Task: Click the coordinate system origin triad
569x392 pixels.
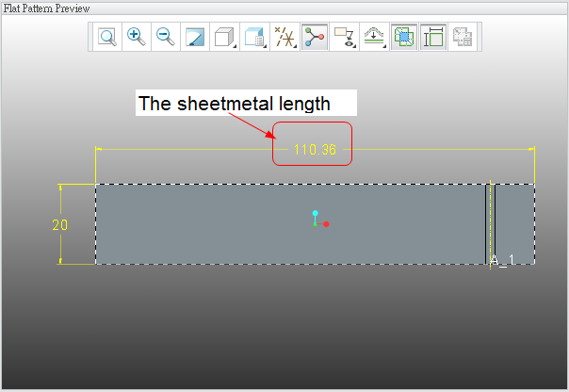Action: (319, 219)
